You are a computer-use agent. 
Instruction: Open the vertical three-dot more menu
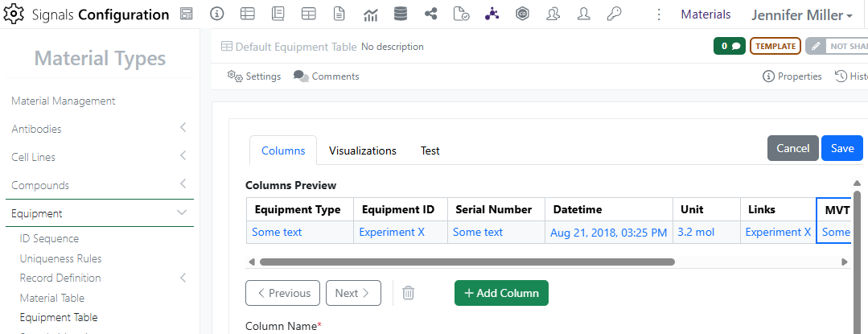coord(659,15)
